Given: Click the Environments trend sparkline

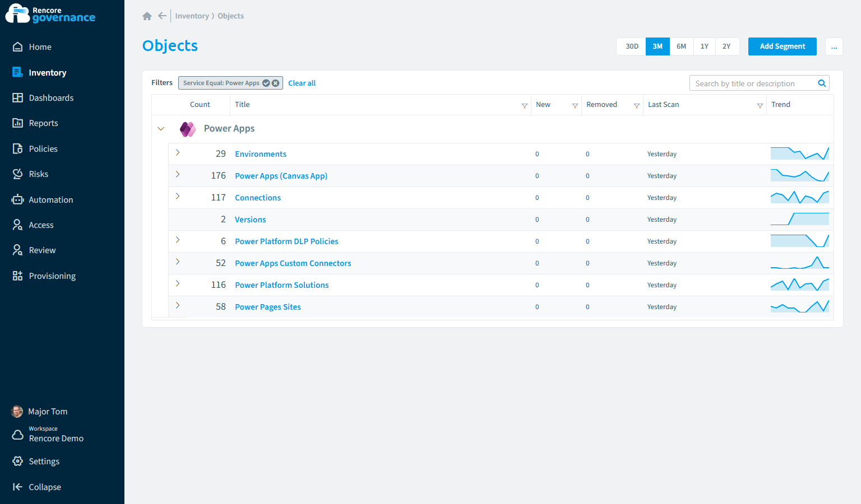Looking at the screenshot, I should click(799, 153).
